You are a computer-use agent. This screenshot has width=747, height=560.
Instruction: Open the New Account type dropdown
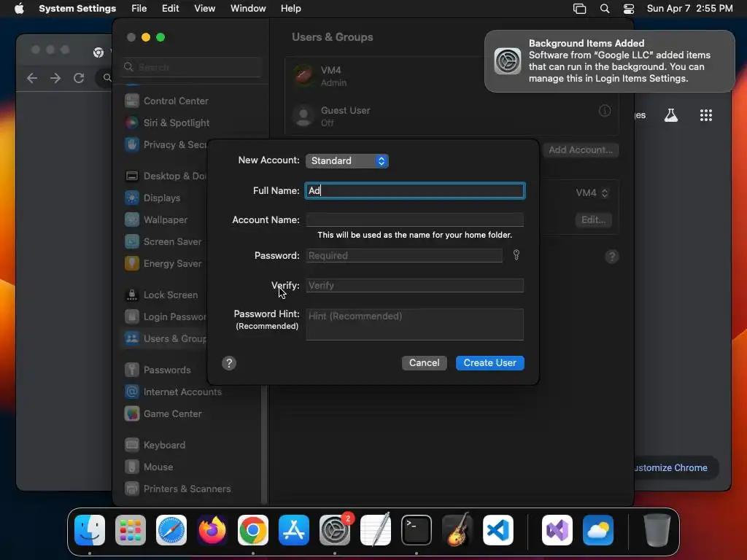[x=347, y=161]
